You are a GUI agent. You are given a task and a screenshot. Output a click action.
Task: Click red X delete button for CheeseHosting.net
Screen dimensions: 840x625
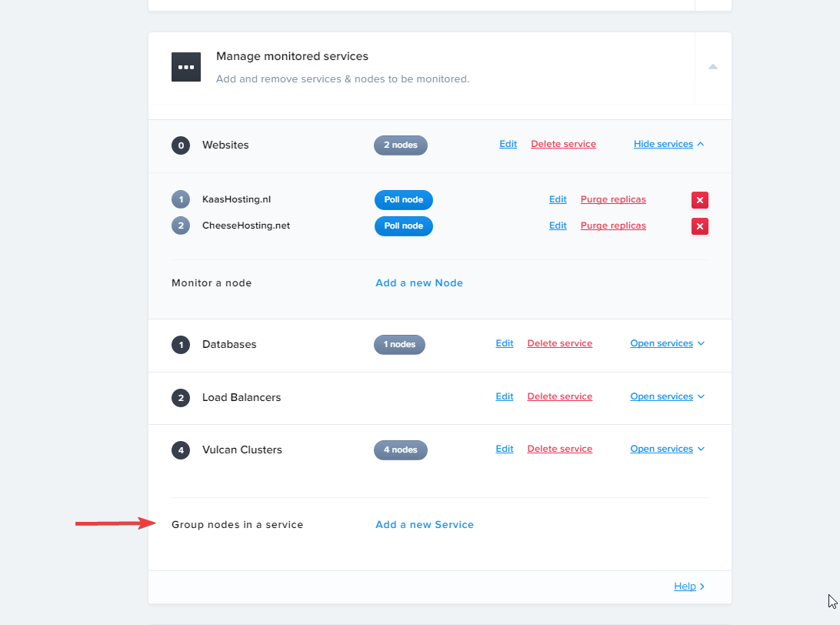point(699,226)
